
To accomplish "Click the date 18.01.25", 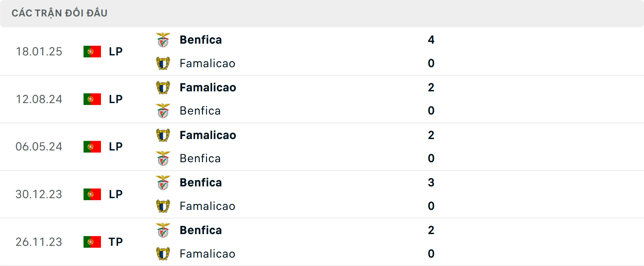I will (x=39, y=51).
